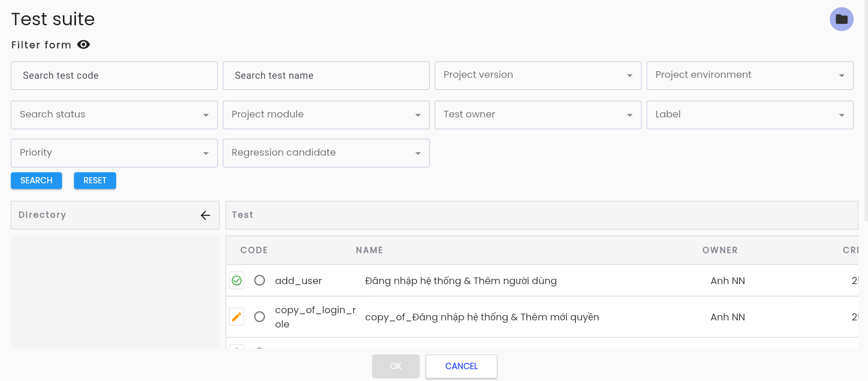This screenshot has width=868, height=381.
Task: Focus the Search test name field
Action: pyautogui.click(x=326, y=75)
